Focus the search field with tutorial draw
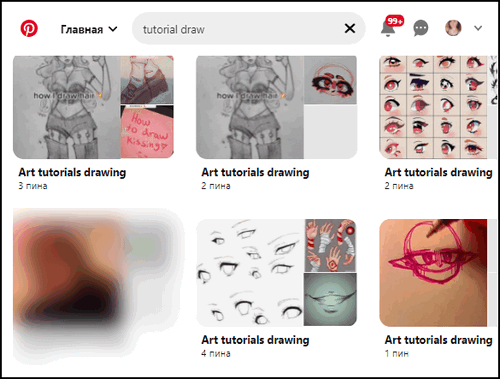This screenshot has width=500, height=379. 248,29
